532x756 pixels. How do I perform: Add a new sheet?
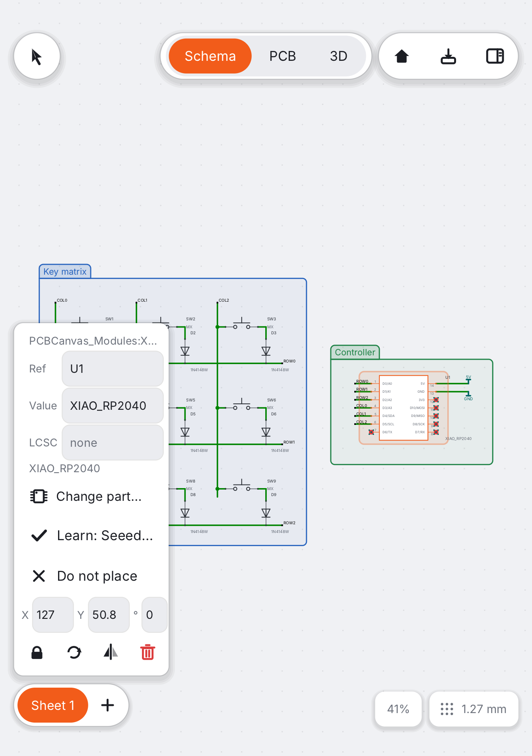[x=107, y=705]
